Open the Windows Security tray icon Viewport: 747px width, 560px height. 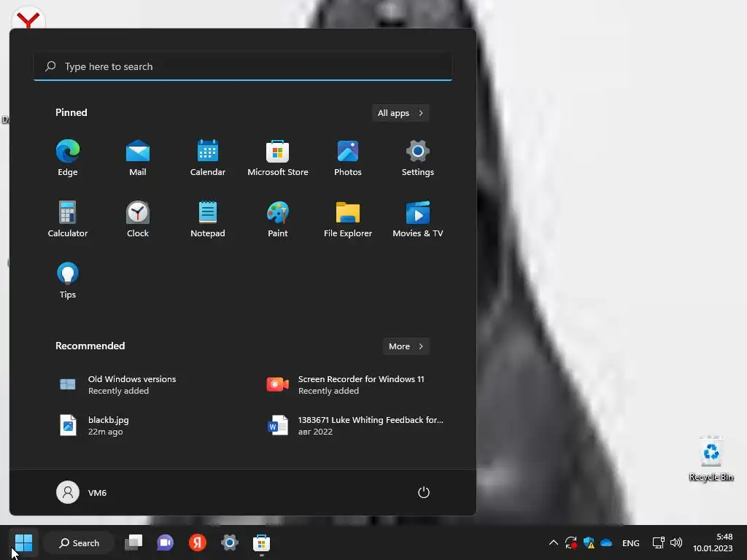coord(589,542)
